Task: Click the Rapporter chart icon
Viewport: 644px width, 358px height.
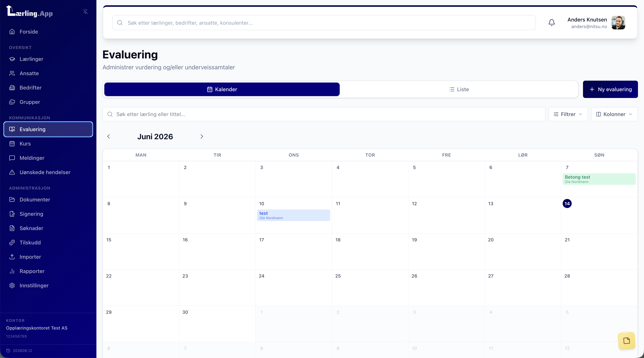Action: [x=12, y=271]
